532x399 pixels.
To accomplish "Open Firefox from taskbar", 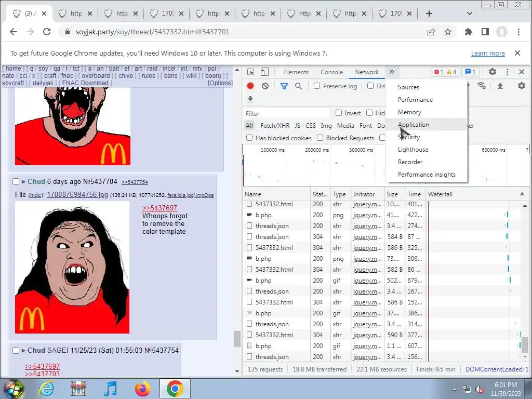I will pyautogui.click(x=142, y=389).
